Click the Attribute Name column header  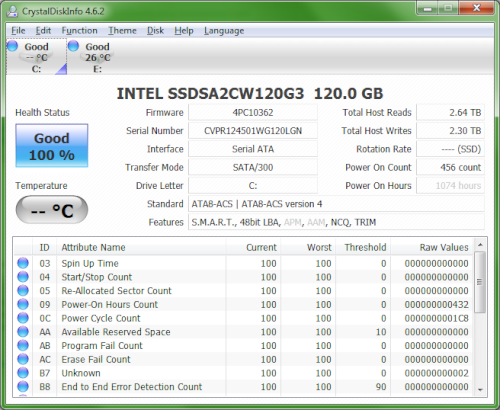coord(141,247)
